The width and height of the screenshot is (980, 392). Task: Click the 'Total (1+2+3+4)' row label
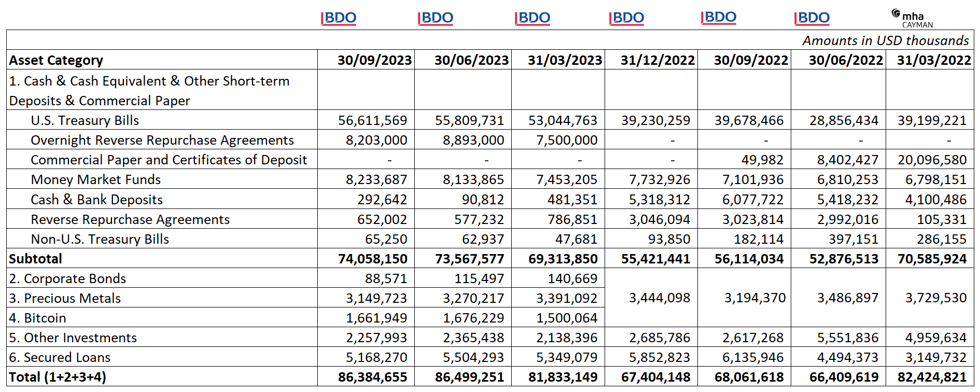(58, 377)
